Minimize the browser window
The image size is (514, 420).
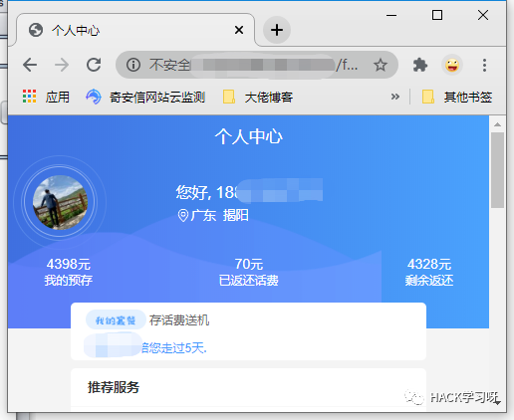point(391,15)
